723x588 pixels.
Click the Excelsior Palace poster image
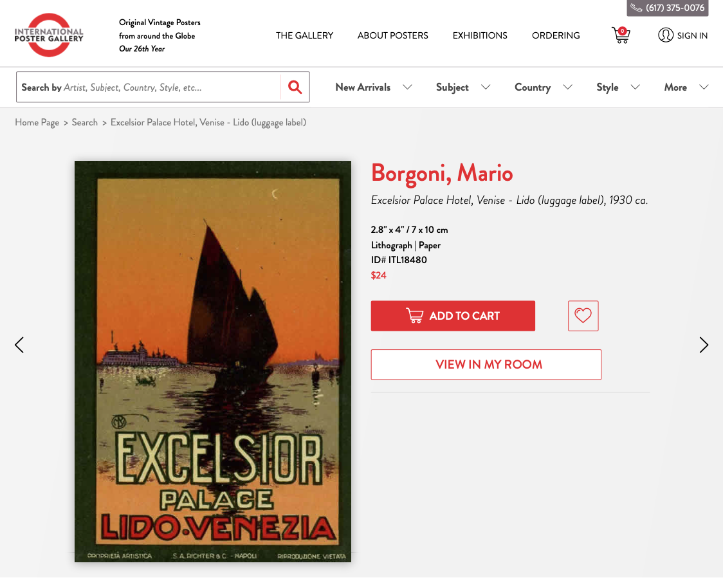[212, 361]
